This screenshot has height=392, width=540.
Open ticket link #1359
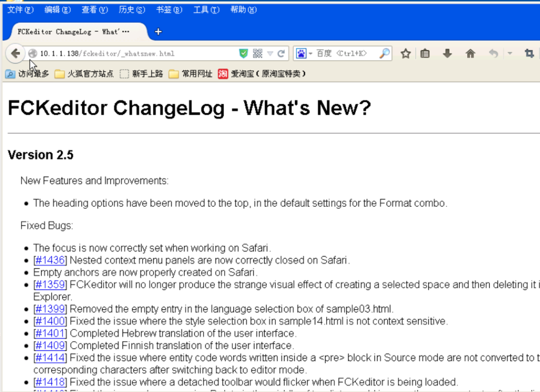50,285
